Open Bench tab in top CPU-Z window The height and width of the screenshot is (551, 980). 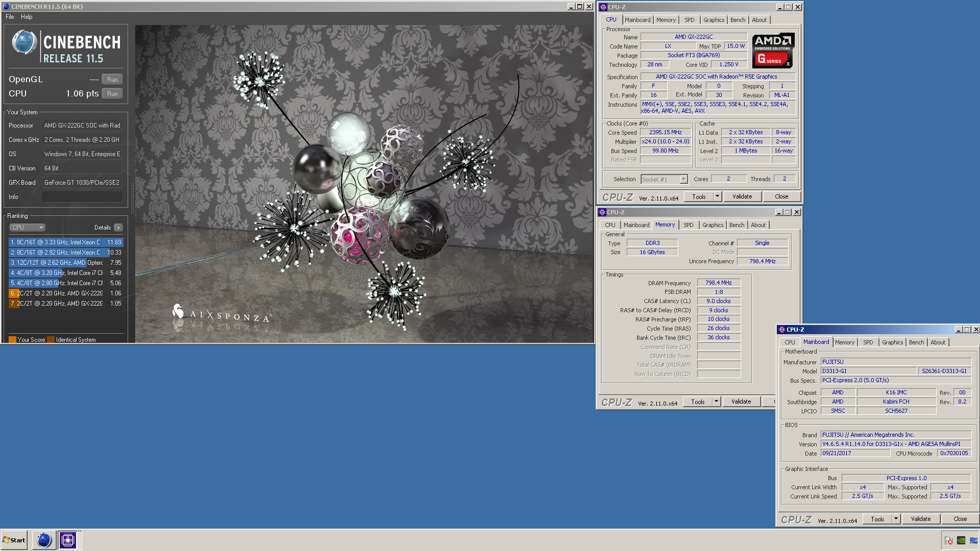click(738, 20)
